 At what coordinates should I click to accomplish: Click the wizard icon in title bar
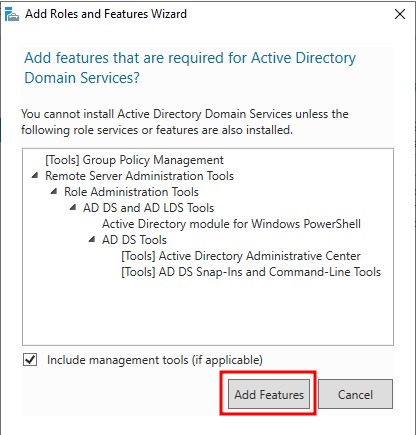[12, 14]
